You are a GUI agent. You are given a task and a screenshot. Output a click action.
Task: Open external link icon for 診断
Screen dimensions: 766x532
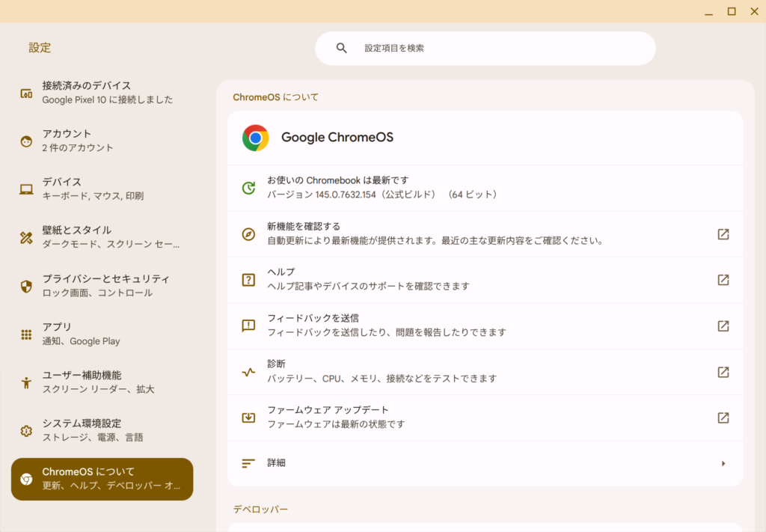coord(723,372)
